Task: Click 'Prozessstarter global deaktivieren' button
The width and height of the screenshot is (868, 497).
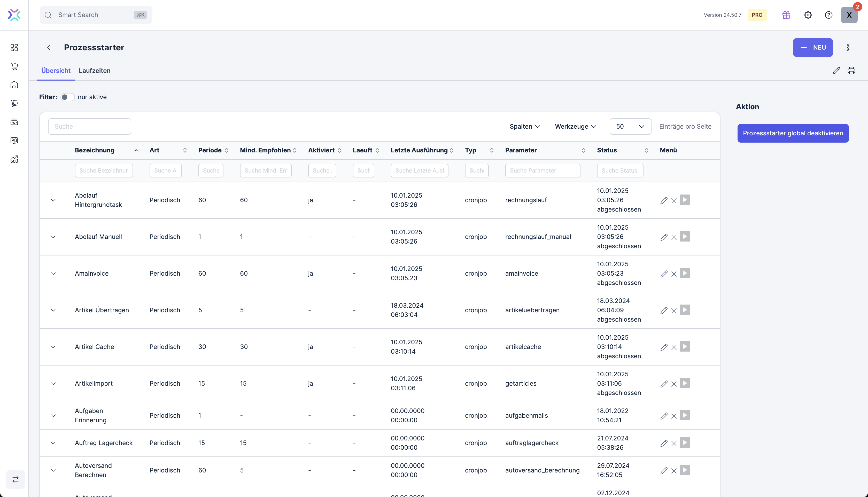Action: [793, 133]
